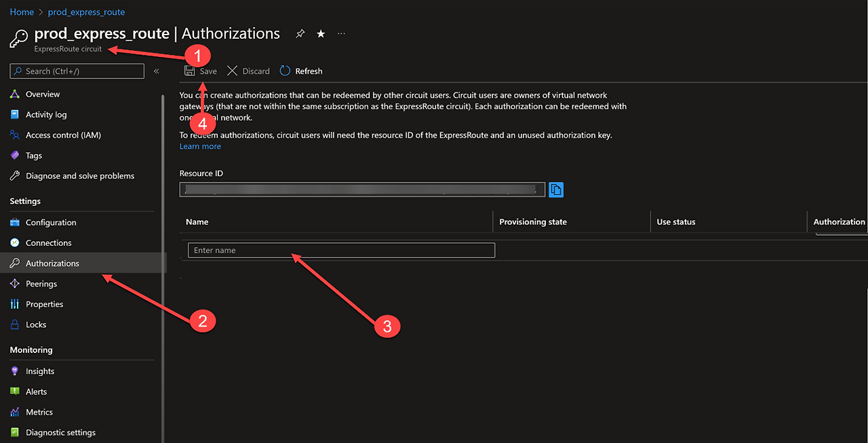Screen dimensions: 868x443
Task: Open the Properties settings item
Action: [44, 304]
